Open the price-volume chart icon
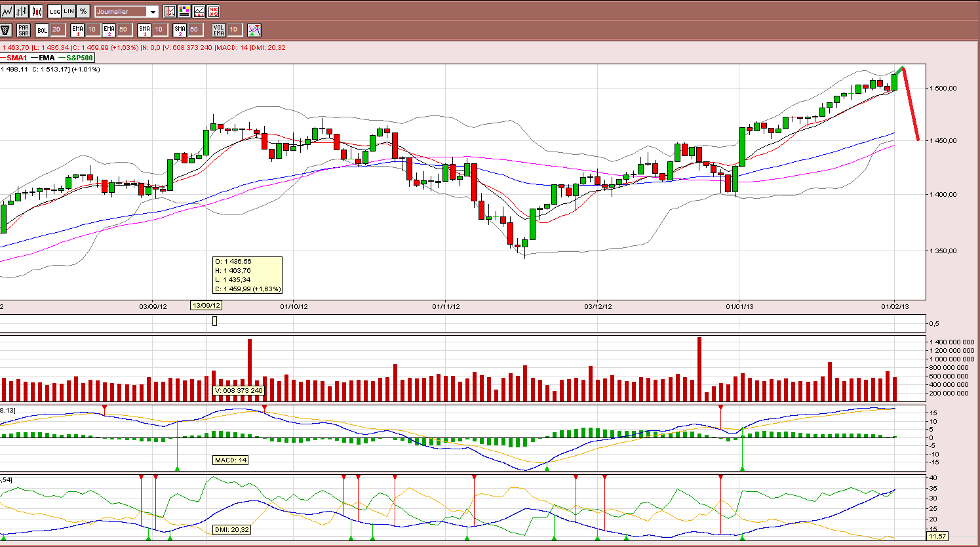The image size is (980, 547). coord(199,11)
